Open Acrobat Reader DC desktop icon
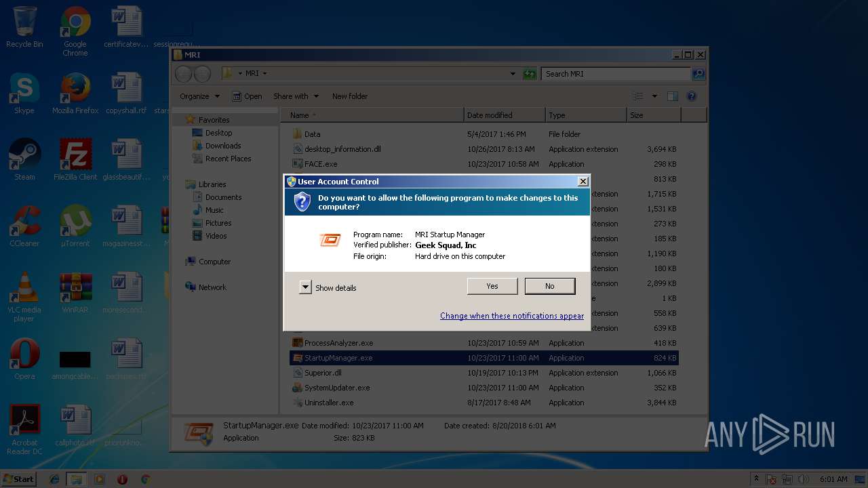The image size is (868, 488). (24, 430)
